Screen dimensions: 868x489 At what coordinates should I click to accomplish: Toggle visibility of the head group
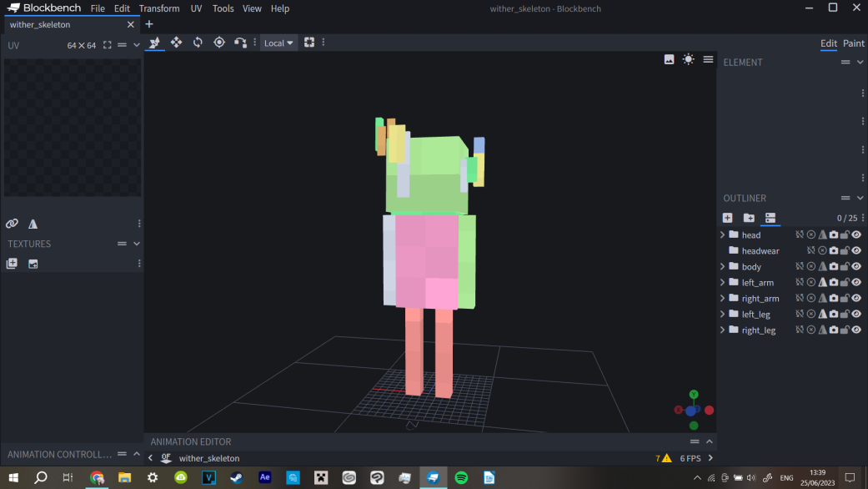[856, 234]
